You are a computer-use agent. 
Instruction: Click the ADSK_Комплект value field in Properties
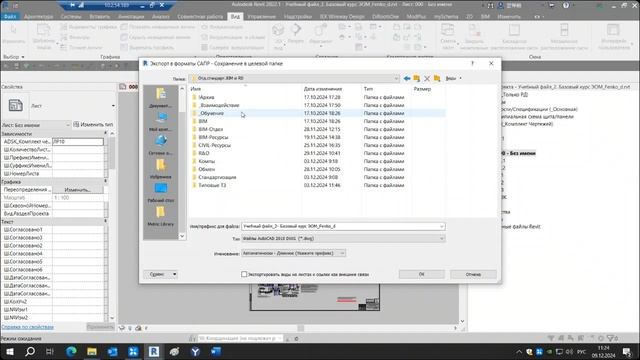point(78,142)
